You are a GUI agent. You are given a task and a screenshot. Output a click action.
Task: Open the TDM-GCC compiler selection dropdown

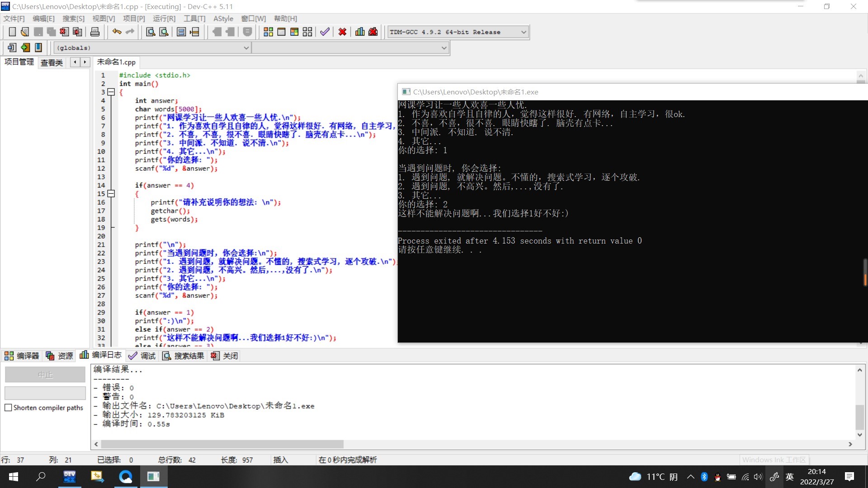pos(524,32)
